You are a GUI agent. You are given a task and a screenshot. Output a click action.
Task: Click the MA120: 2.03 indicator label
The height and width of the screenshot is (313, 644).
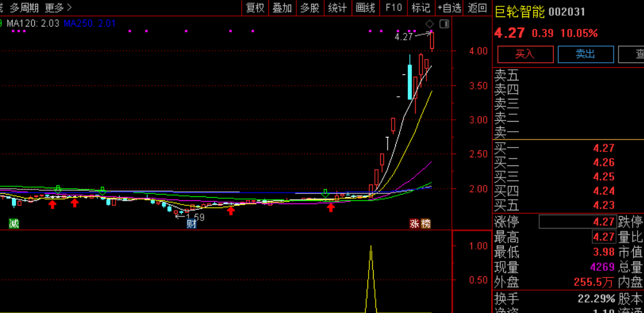tap(33, 24)
